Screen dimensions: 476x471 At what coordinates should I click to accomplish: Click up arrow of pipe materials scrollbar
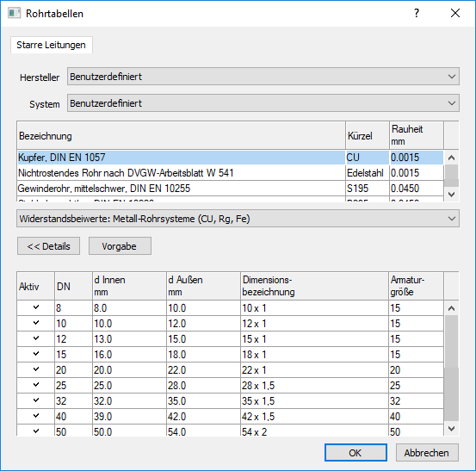[451, 158]
